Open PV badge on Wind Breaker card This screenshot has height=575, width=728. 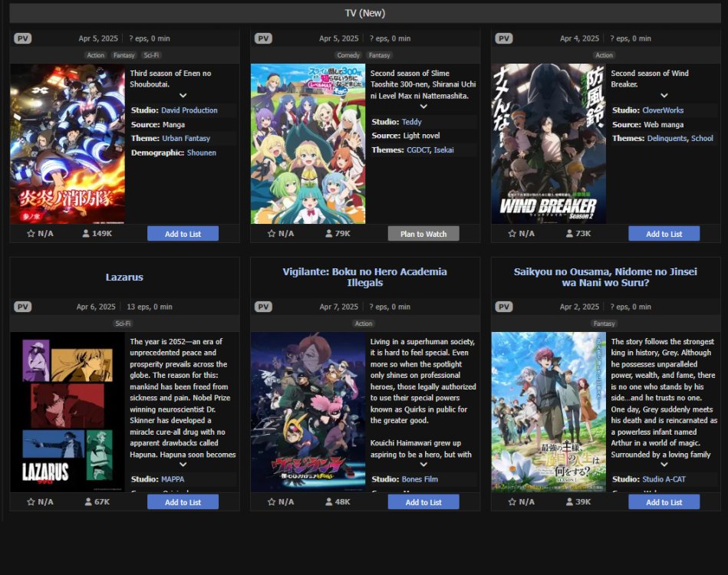tap(504, 38)
